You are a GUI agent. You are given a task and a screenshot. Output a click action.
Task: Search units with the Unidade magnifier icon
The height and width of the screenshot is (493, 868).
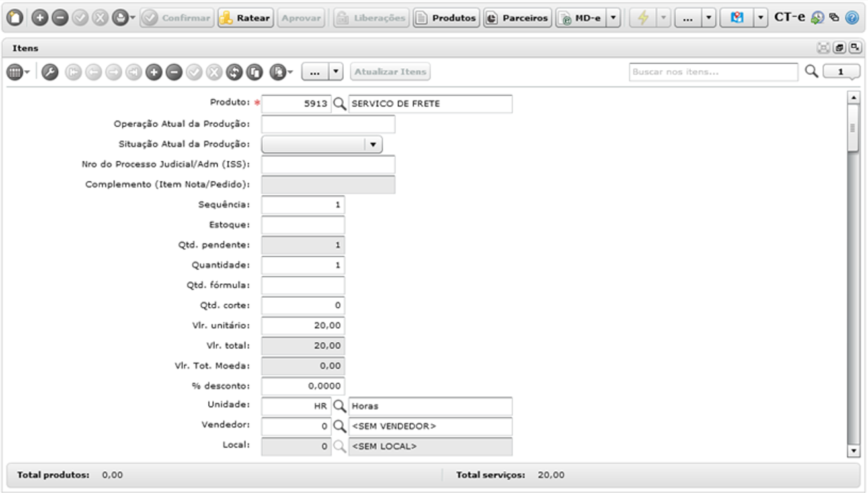click(339, 406)
